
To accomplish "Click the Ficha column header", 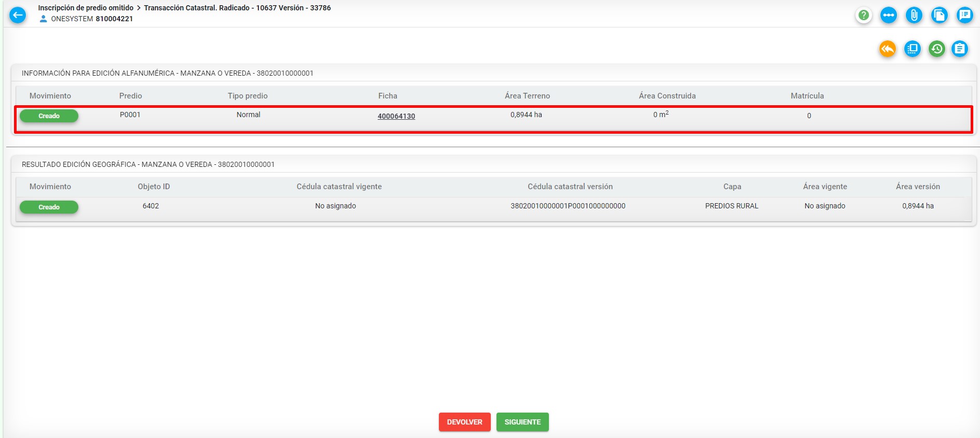I will [x=388, y=96].
